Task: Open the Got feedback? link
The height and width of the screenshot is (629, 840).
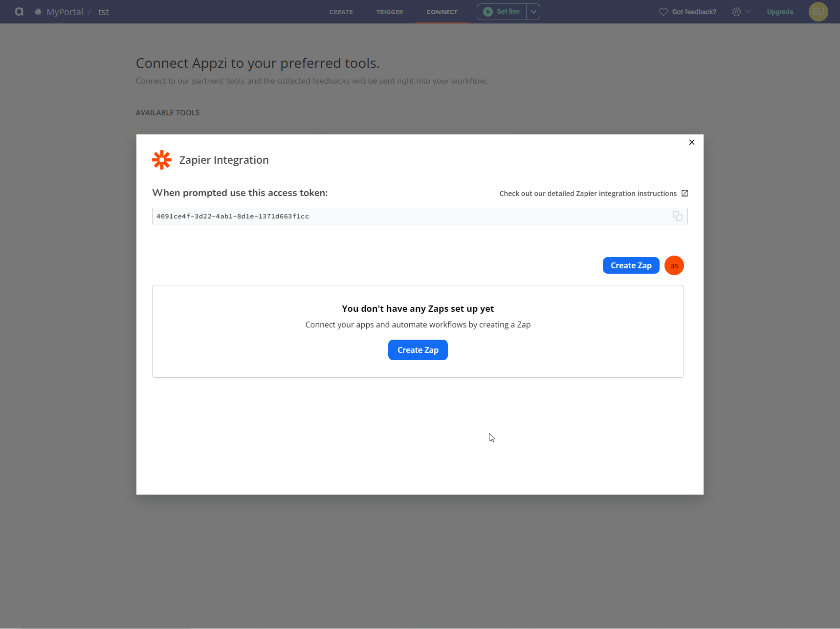Action: coord(694,12)
